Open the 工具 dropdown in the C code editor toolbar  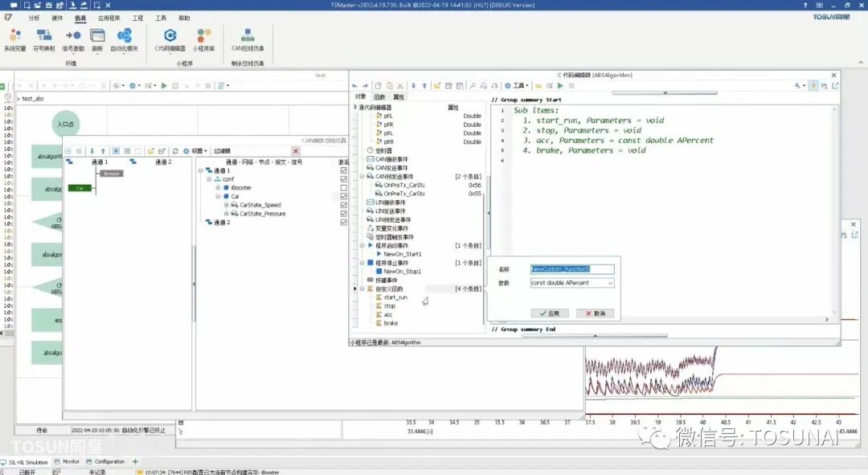point(517,86)
